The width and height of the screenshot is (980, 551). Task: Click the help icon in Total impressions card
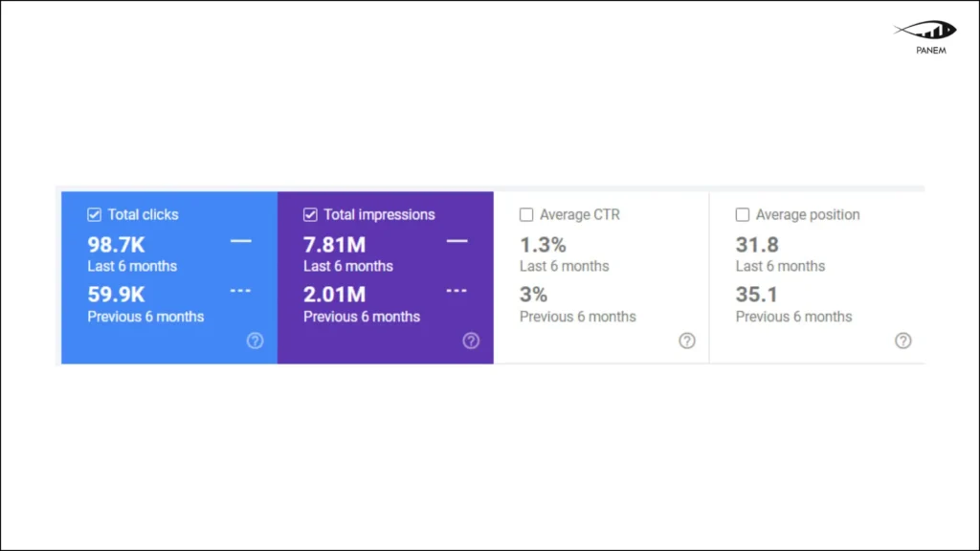[471, 341]
